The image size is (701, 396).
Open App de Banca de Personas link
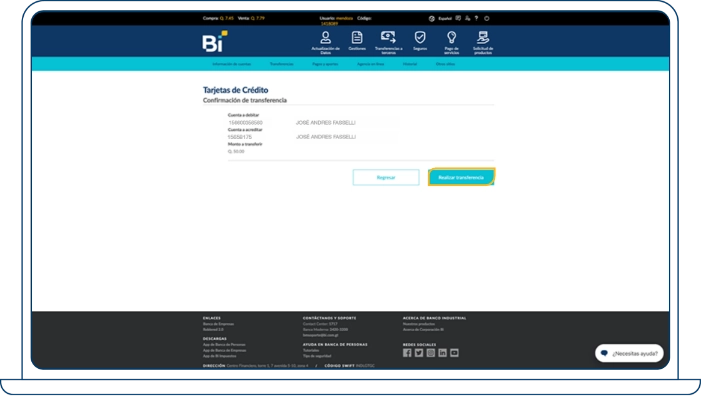(224, 345)
